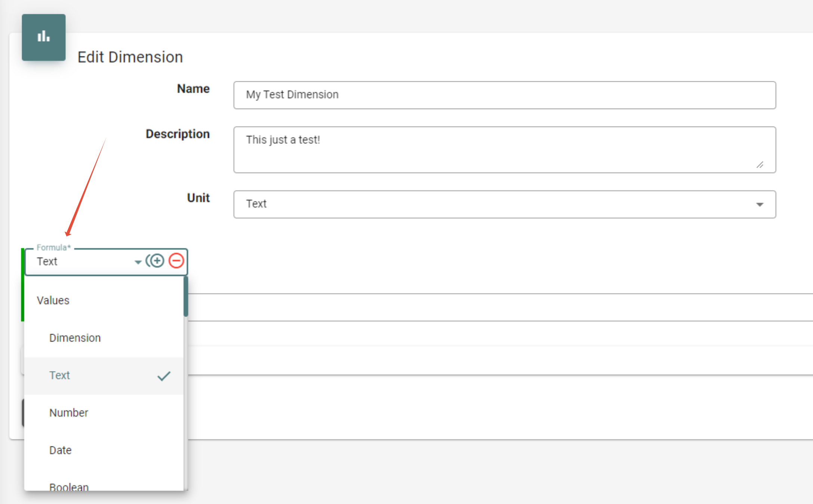Screen dimensions: 813x504
Task: Click inside the Description text area
Action: (504, 150)
